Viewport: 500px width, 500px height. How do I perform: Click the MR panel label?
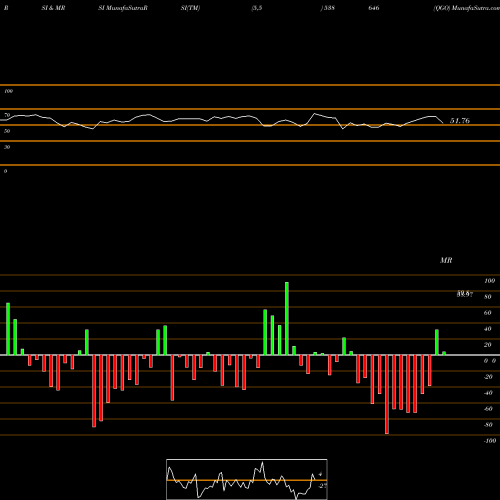pyautogui.click(x=446, y=260)
